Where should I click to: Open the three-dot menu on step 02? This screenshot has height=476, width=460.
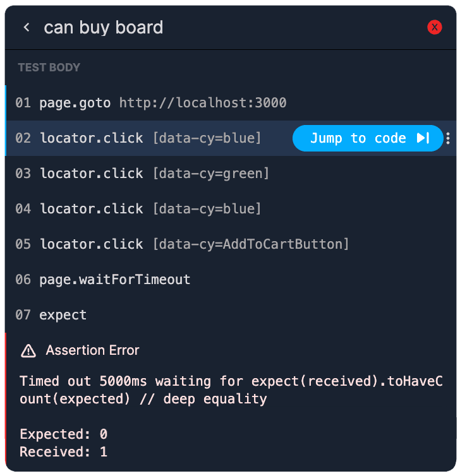tap(448, 138)
